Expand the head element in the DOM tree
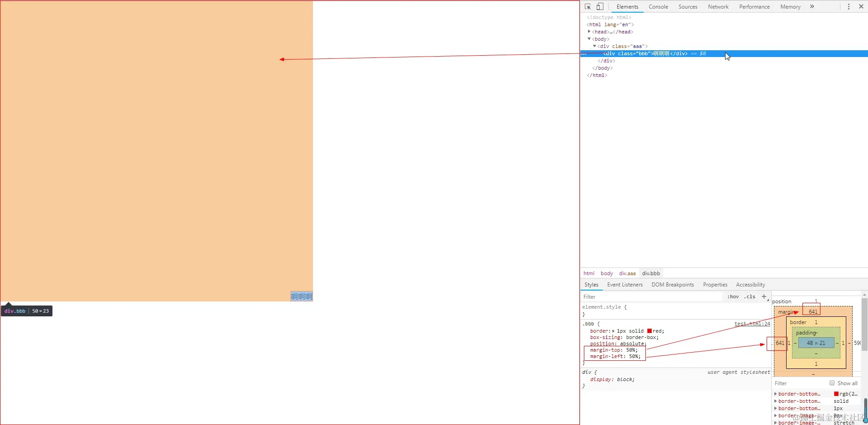The height and width of the screenshot is (425, 868). point(589,32)
